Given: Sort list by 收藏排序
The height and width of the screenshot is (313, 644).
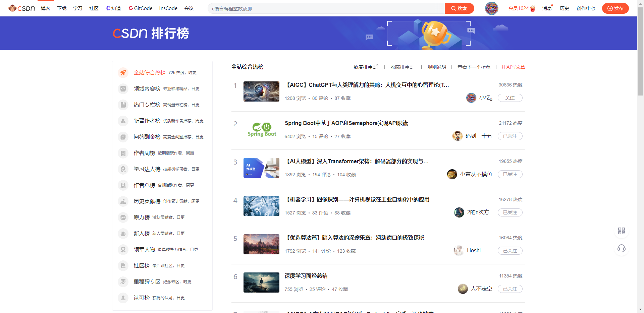Looking at the screenshot, I should point(402,67).
